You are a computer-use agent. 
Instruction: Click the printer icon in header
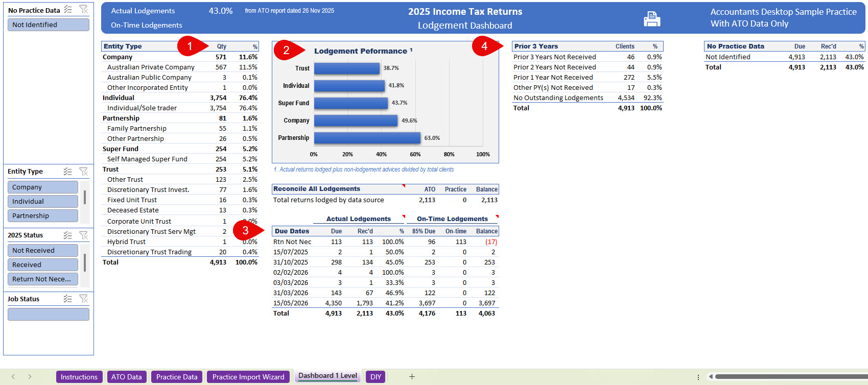click(x=651, y=19)
